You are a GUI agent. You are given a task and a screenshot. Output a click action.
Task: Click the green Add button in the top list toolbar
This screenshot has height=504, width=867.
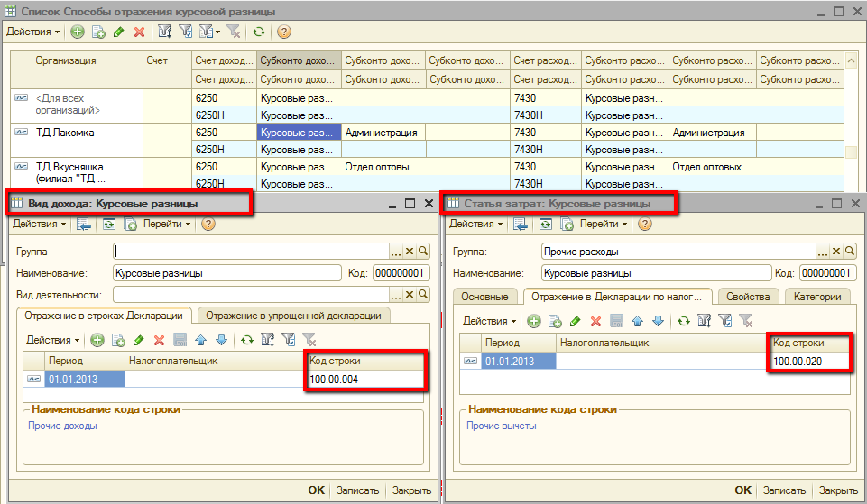tap(78, 32)
